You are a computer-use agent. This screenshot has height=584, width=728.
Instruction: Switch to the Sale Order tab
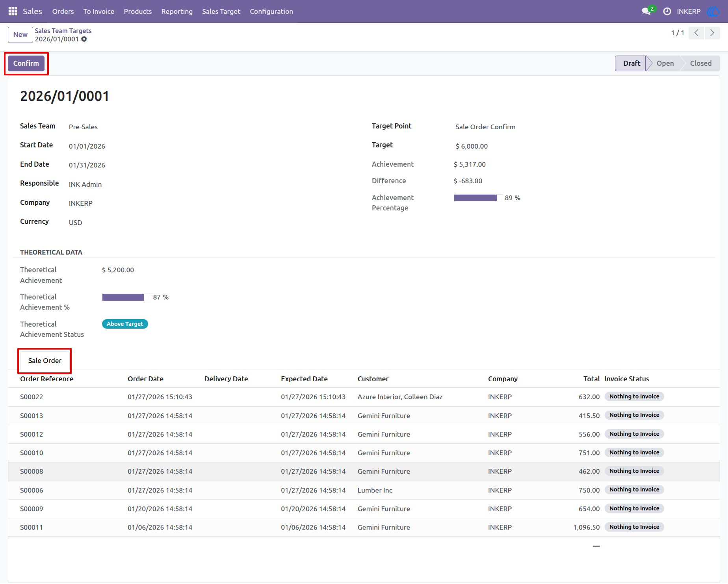45,361
